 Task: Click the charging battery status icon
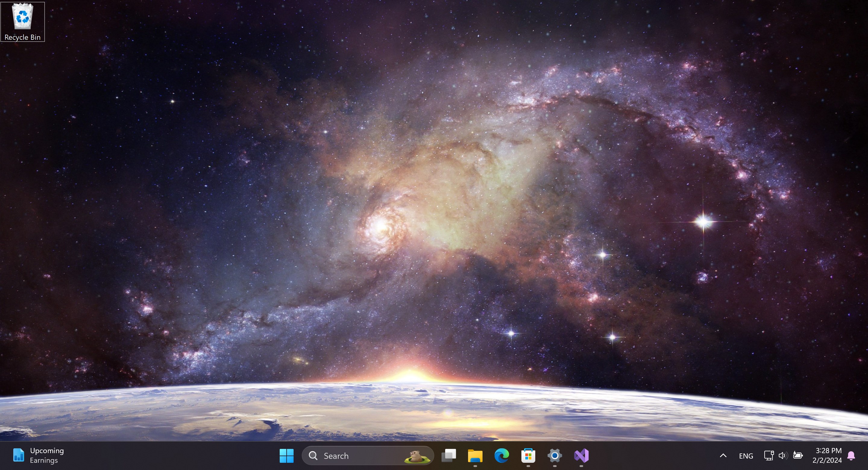(797, 456)
